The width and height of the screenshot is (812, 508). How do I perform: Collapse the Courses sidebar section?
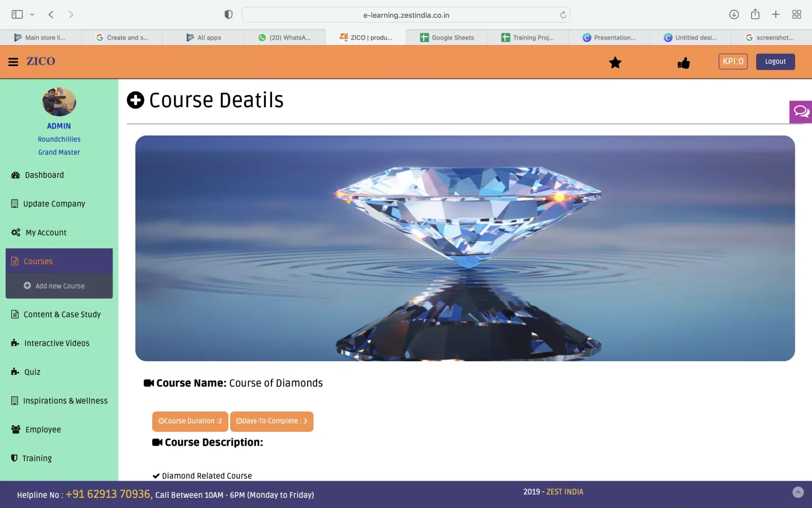pos(59,261)
